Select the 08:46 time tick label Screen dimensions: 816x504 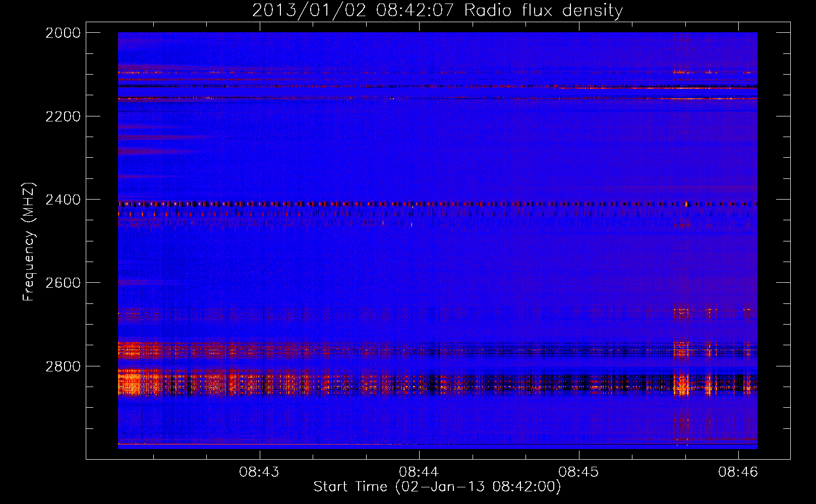[738, 472]
